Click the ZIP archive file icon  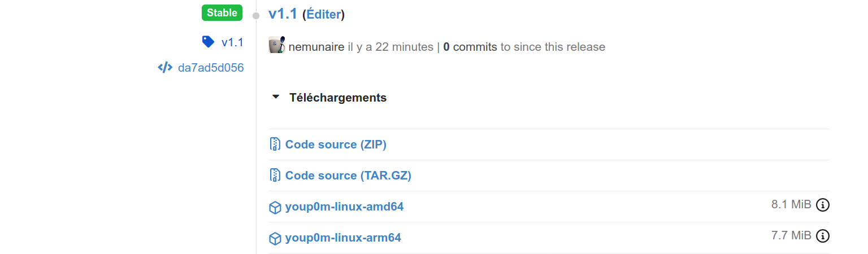click(275, 144)
